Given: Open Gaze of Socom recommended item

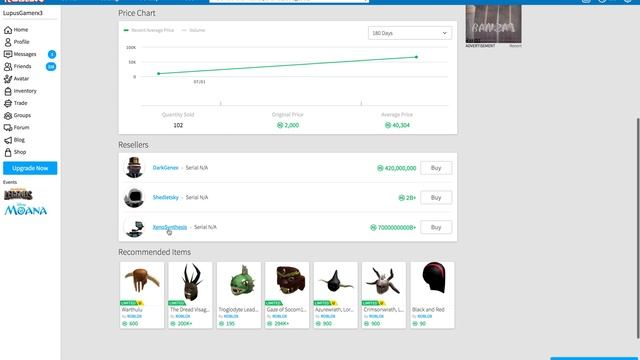Looking at the screenshot, I should click(x=287, y=295).
